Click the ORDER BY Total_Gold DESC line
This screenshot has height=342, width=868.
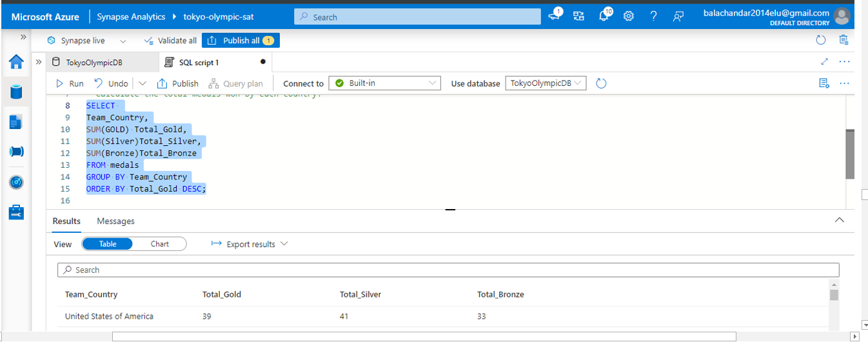[146, 189]
